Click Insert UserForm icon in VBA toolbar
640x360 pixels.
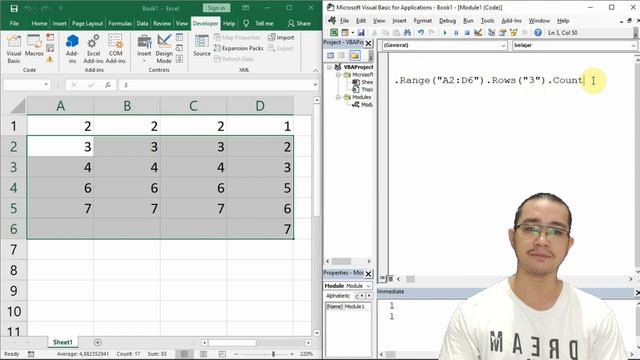tap(345, 32)
